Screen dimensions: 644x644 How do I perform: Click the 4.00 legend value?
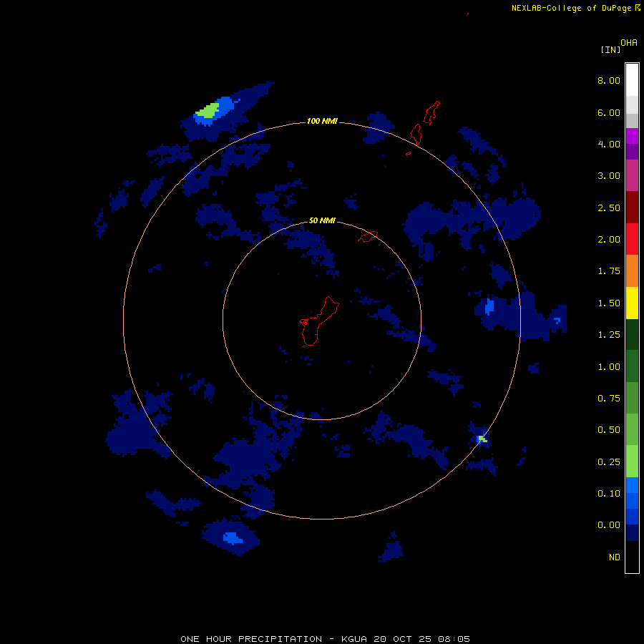[x=609, y=144]
